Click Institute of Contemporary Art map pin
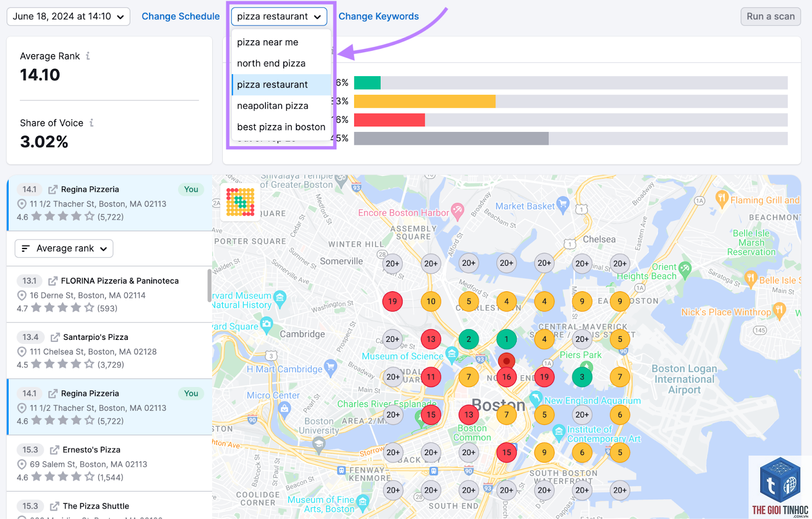This screenshot has width=812, height=519. coord(559,432)
